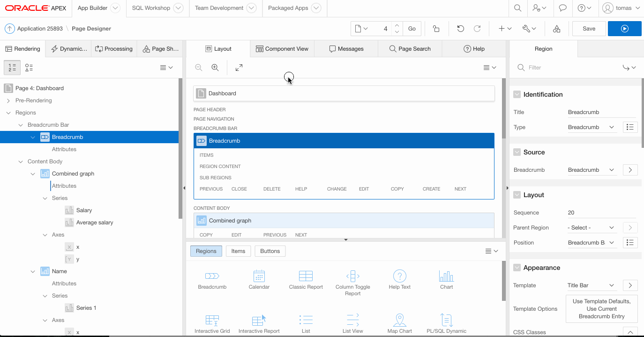The height and width of the screenshot is (337, 644).
Task: Open the Shared Components icon
Action: [556, 29]
